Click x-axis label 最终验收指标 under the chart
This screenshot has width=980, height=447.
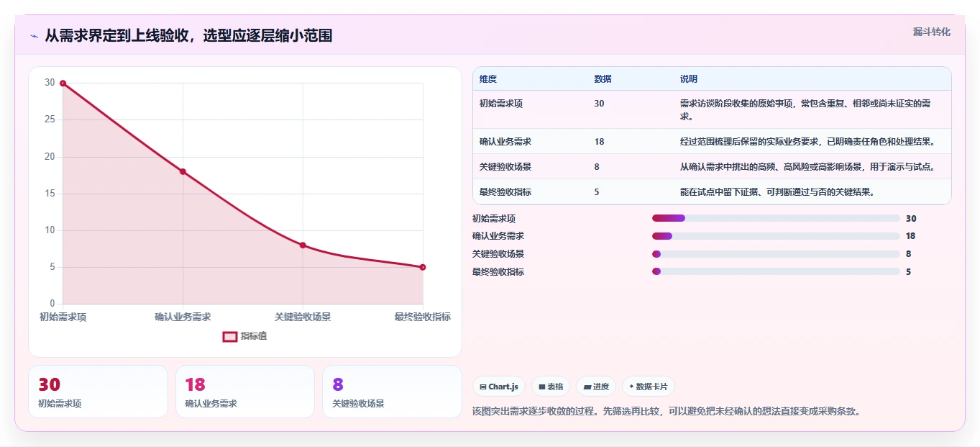tap(423, 317)
